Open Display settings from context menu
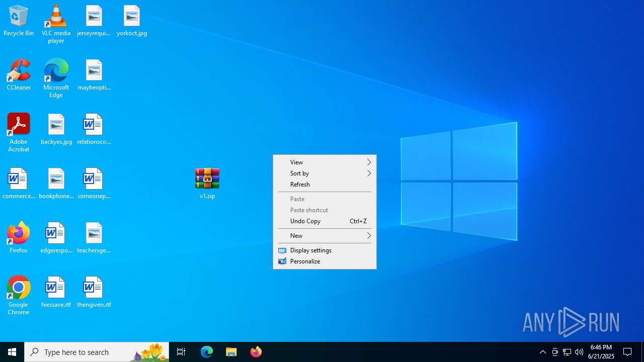 point(325,250)
